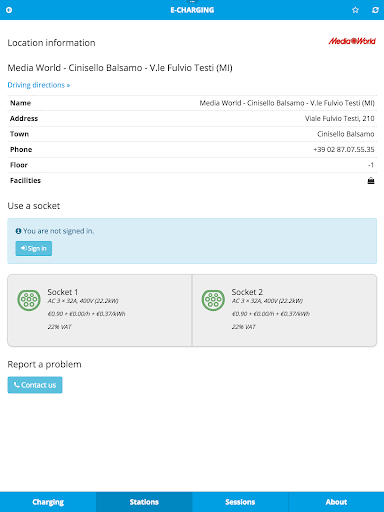The image size is (384, 512).
Task: Switch to the Charging tab
Action: pyautogui.click(x=48, y=502)
